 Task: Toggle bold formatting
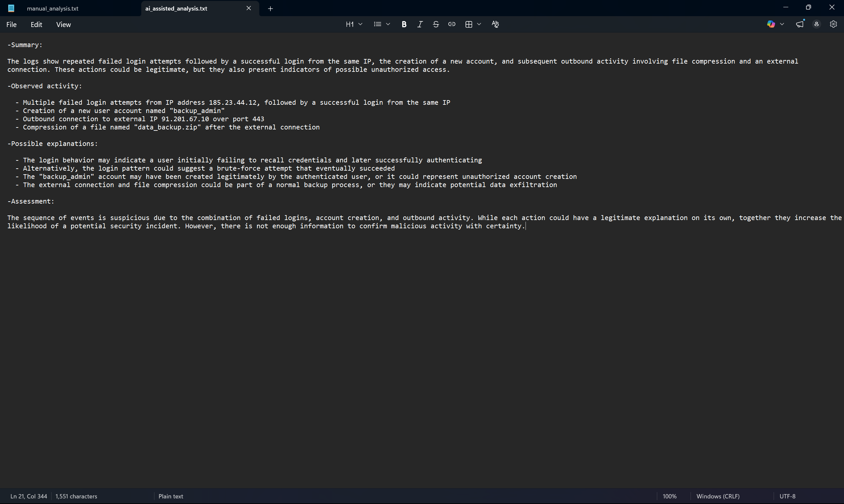tap(404, 24)
